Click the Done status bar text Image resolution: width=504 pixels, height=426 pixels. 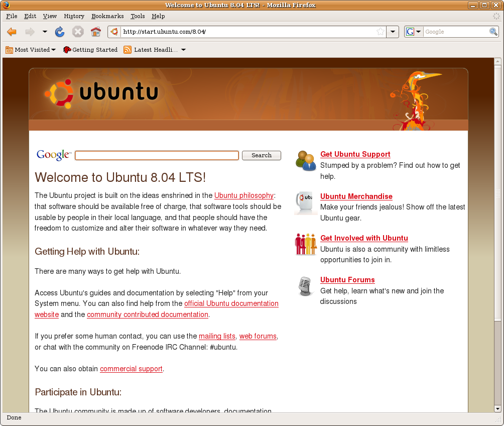(x=14, y=417)
